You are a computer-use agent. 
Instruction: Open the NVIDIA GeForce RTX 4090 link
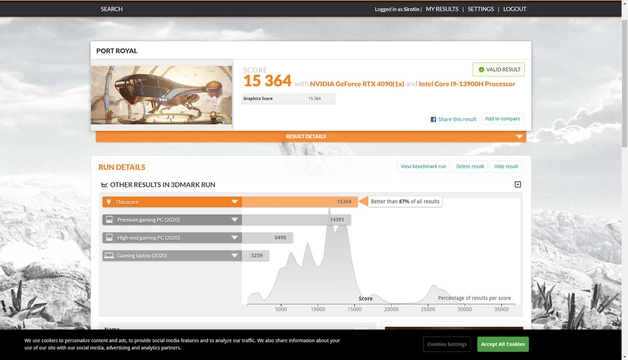[x=357, y=84]
